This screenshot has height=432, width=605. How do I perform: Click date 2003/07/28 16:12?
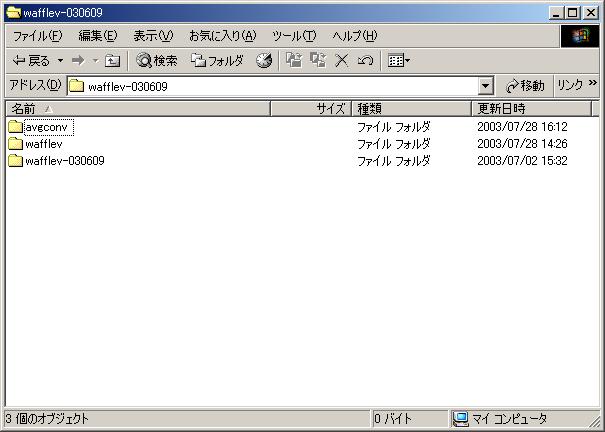coord(522,127)
